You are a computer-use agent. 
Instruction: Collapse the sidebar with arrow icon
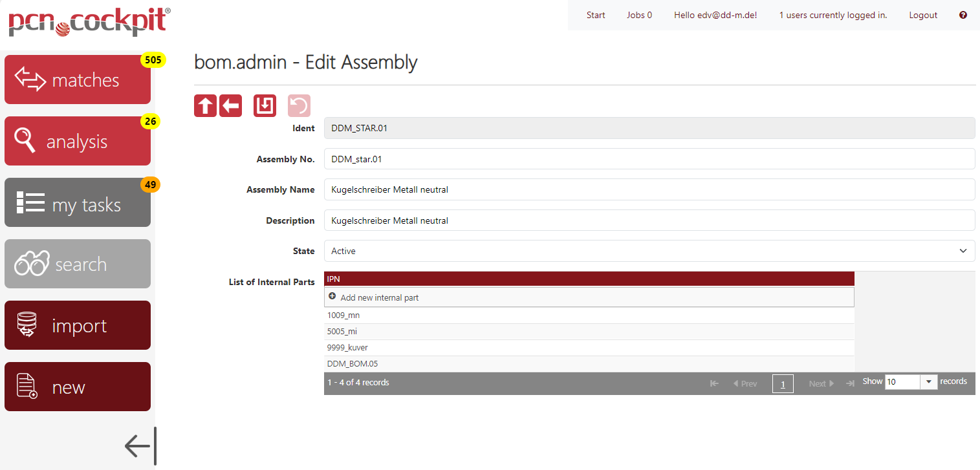point(140,445)
